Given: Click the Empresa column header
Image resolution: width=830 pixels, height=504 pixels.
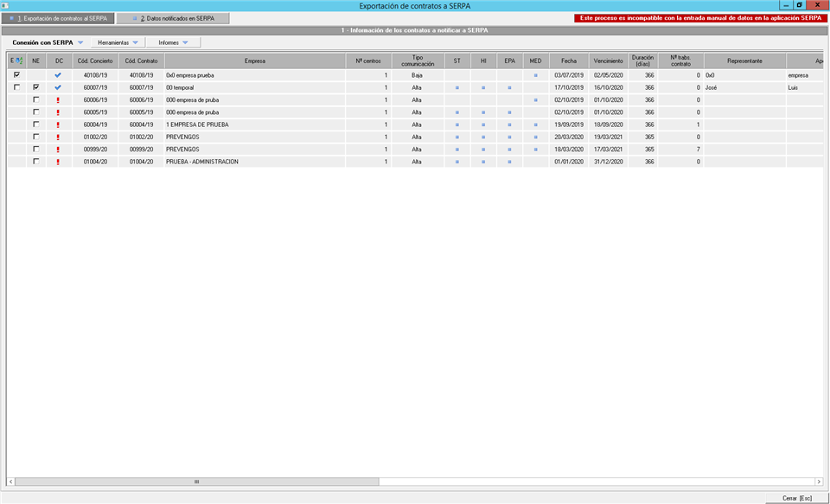Looking at the screenshot, I should click(x=255, y=61).
